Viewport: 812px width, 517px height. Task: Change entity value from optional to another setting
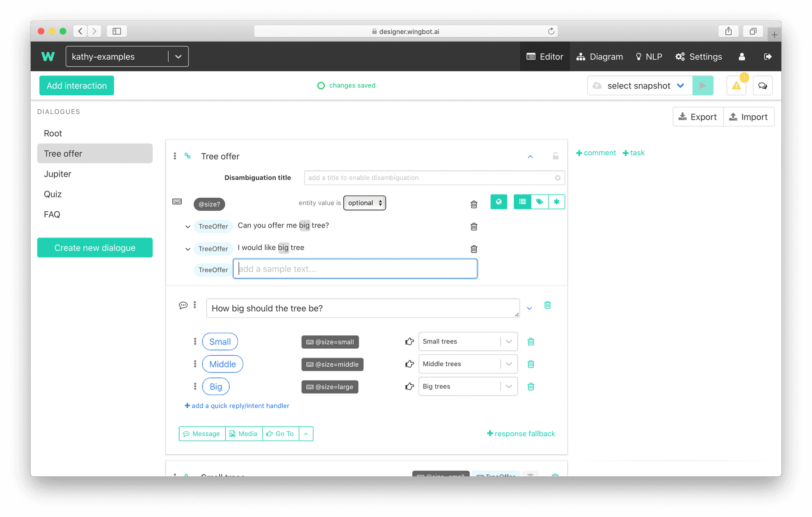coord(364,203)
